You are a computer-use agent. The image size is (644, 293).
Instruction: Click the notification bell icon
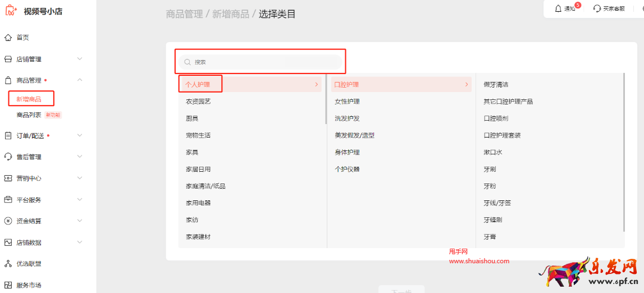pyautogui.click(x=558, y=8)
